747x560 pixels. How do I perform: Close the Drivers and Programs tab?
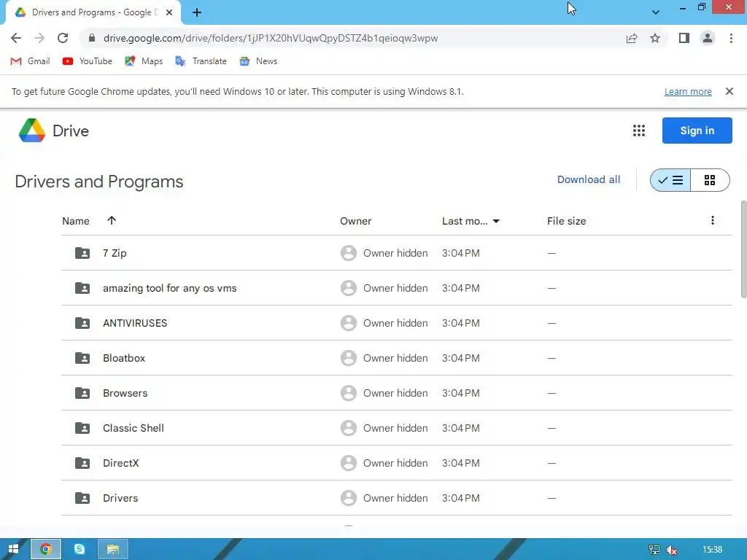(169, 12)
